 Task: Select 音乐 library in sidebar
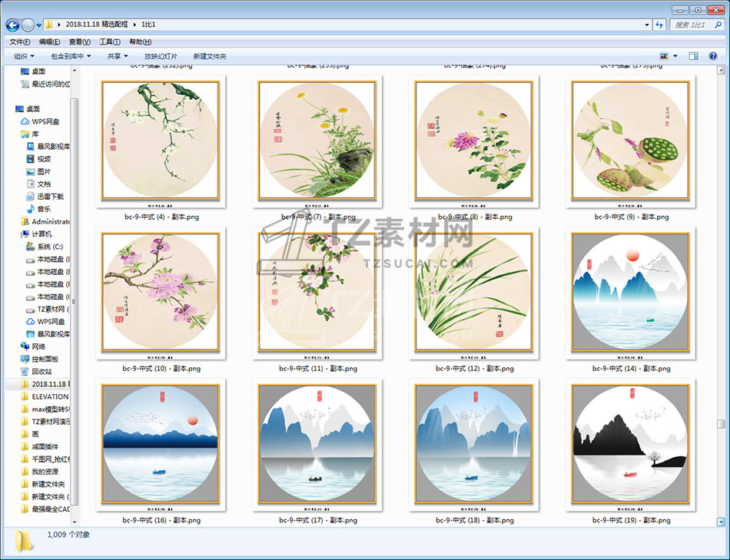[x=44, y=208]
